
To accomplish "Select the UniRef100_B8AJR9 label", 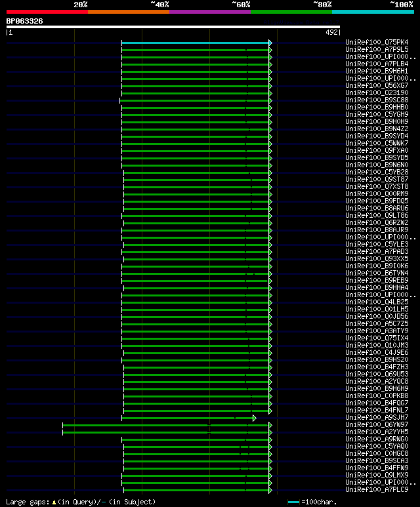I will [377, 230].
